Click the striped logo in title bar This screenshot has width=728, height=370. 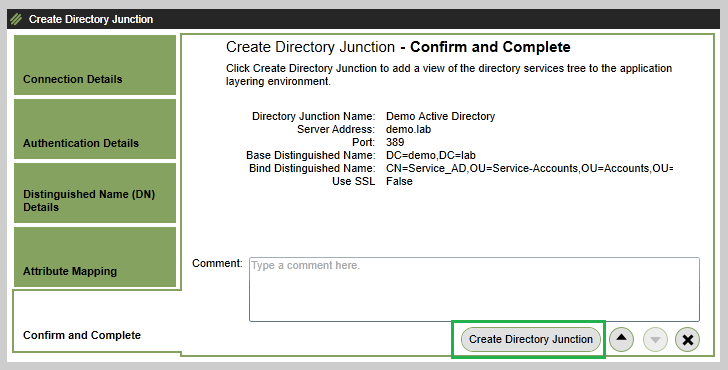pyautogui.click(x=16, y=19)
